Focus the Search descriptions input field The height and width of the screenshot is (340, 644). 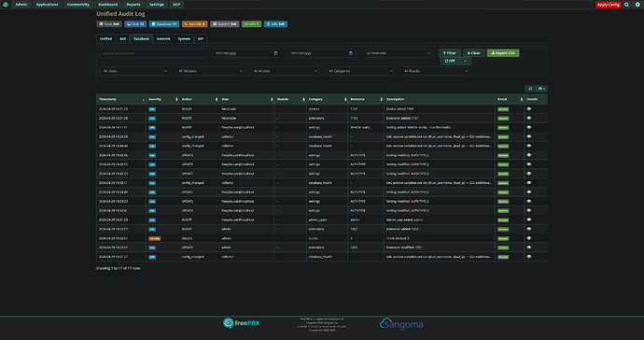[153, 53]
